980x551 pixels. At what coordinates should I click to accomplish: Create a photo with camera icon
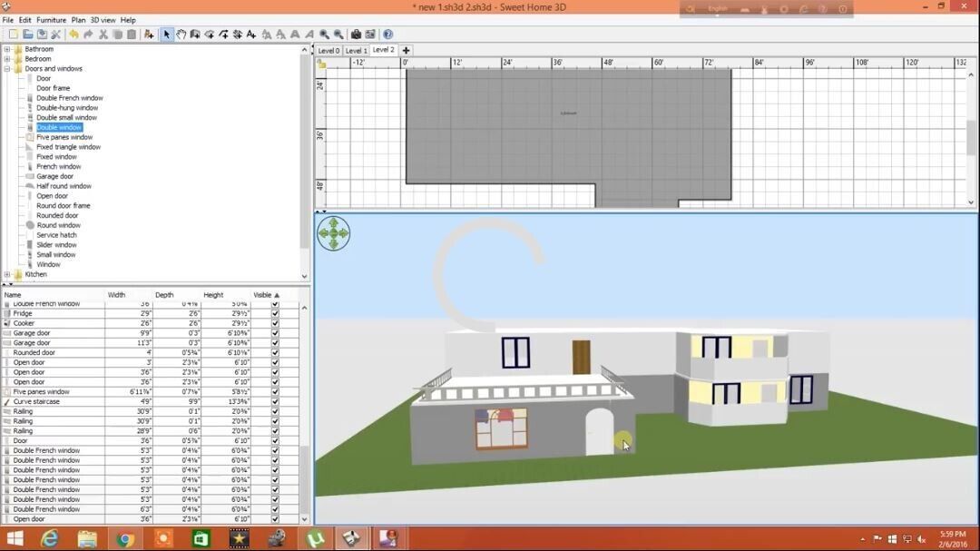[x=356, y=34]
